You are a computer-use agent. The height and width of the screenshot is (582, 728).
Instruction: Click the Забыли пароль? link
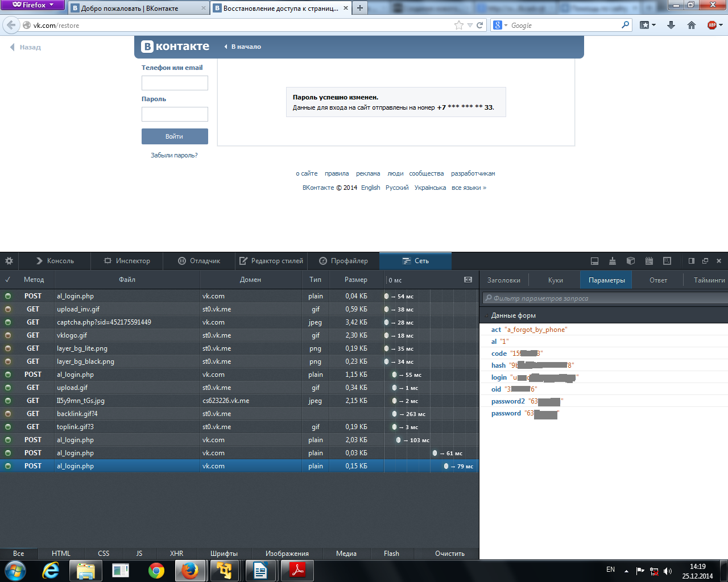pos(174,155)
